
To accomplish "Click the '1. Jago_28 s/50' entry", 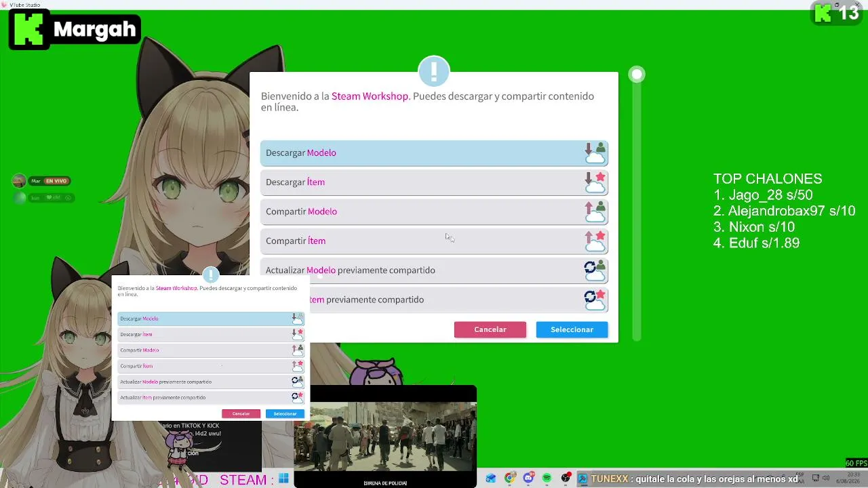I will coord(763,195).
